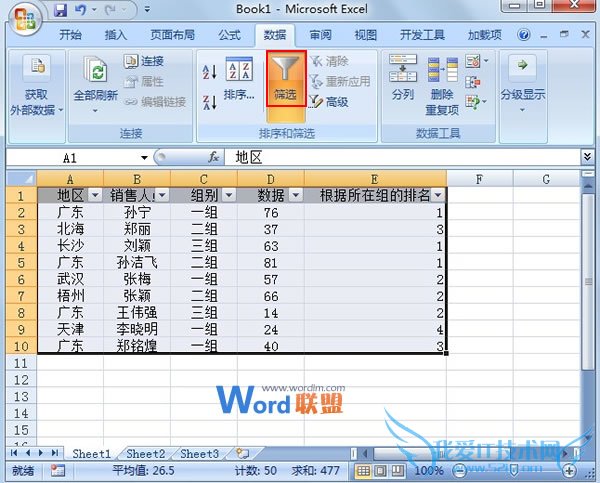Go to first sheet navigation arrow
600x483 pixels.
pyautogui.click(x=14, y=453)
